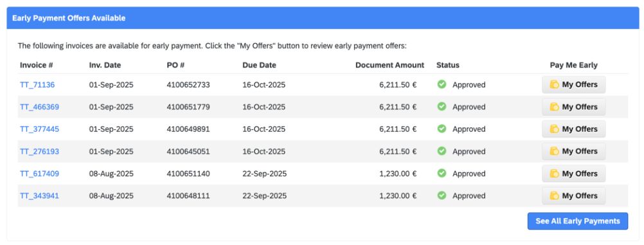Click My Offers for invoice TT_617409
This screenshot has width=644, height=245.
[x=574, y=174]
